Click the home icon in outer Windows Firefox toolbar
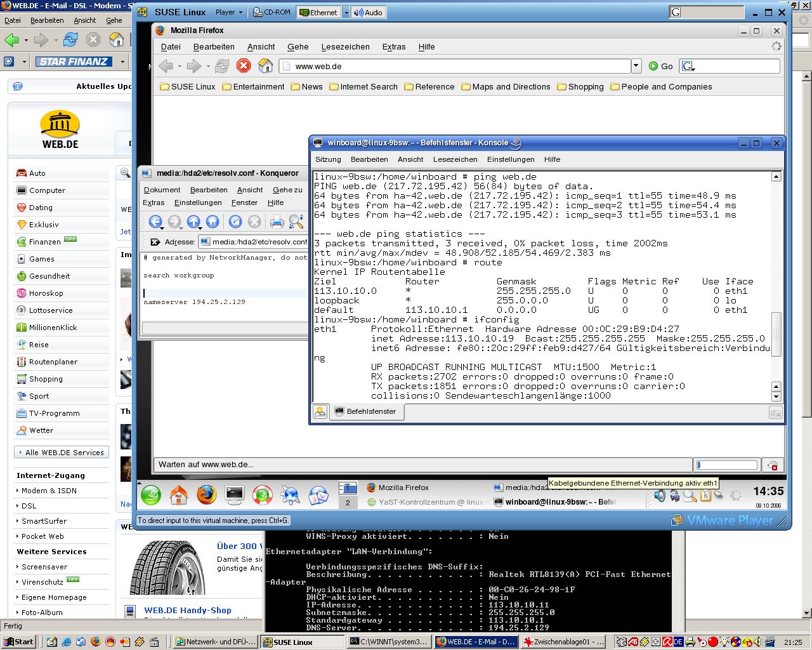812x650 pixels. click(116, 40)
